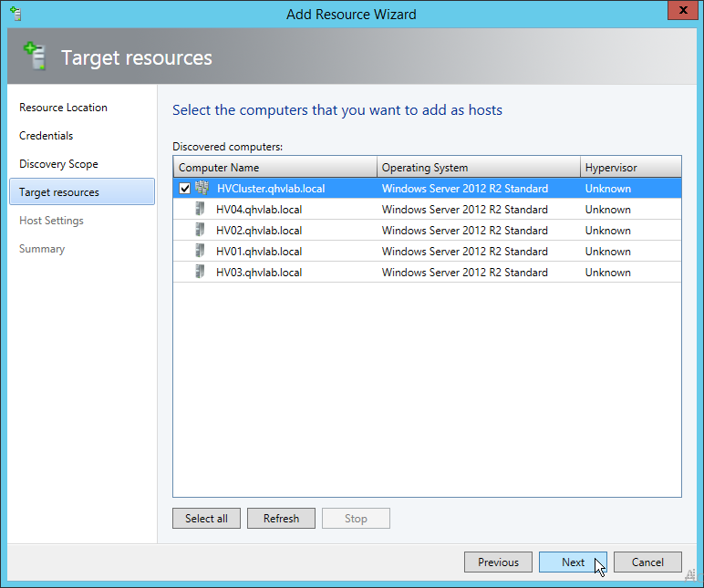Refresh the discovered computers list
The width and height of the screenshot is (704, 588).
[281, 519]
